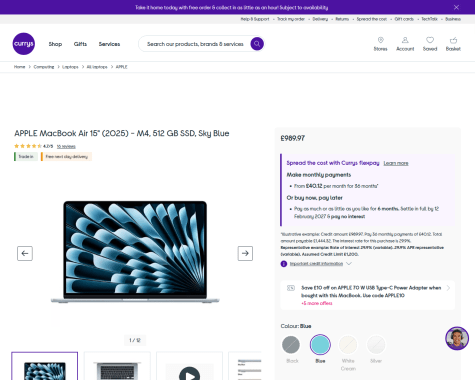
Task: Click the offer voucher icon
Action: point(291,288)
